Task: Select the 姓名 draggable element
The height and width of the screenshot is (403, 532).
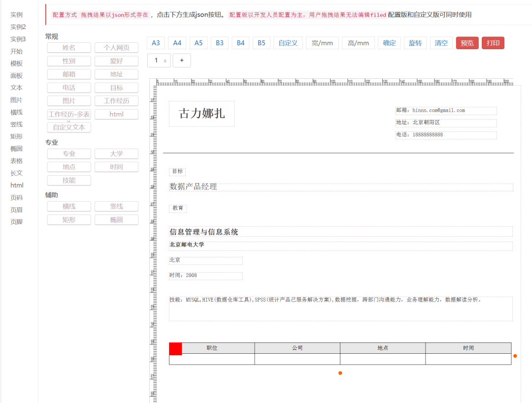Action: (69, 48)
